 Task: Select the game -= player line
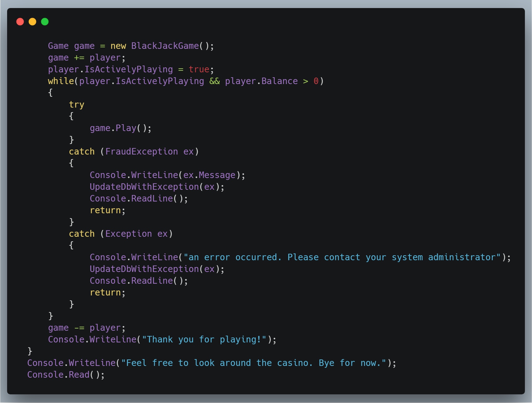pos(87,328)
